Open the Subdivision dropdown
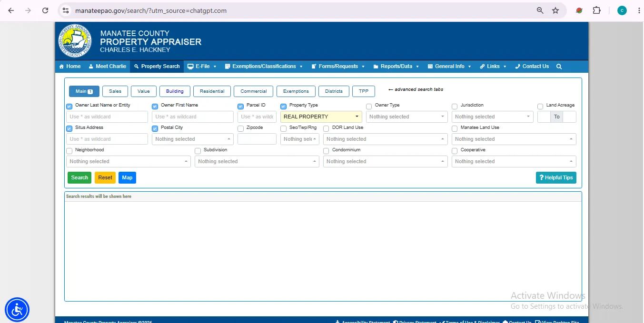 pyautogui.click(x=257, y=161)
